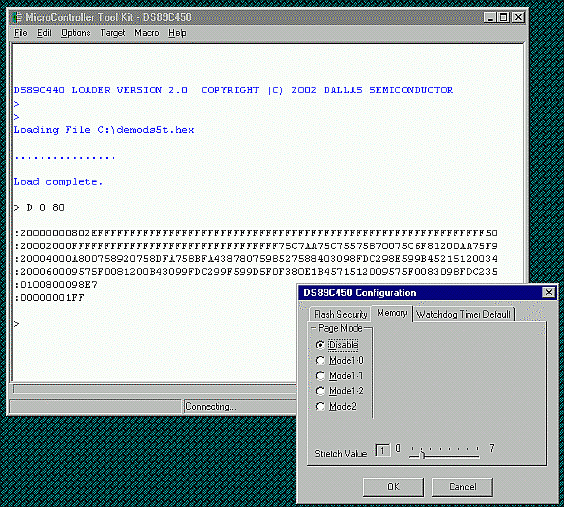Image resolution: width=564 pixels, height=507 pixels.
Task: Click the 'Loading File C:\demods5t.hex' line
Action: [104, 130]
